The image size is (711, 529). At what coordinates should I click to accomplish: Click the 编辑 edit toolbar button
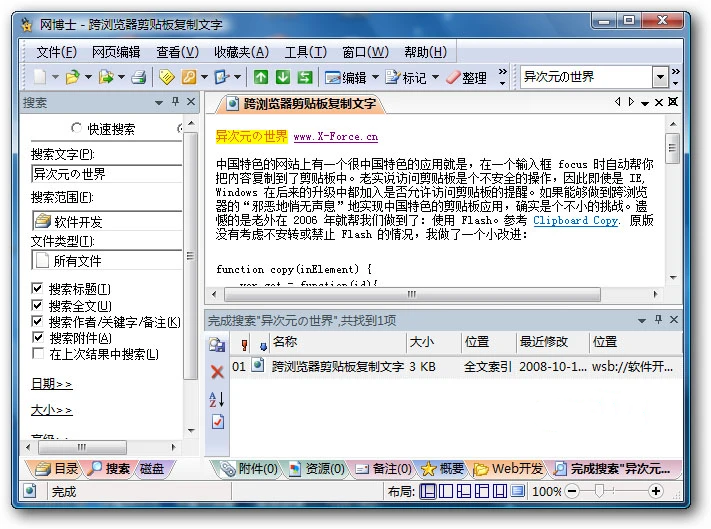[x=346, y=78]
